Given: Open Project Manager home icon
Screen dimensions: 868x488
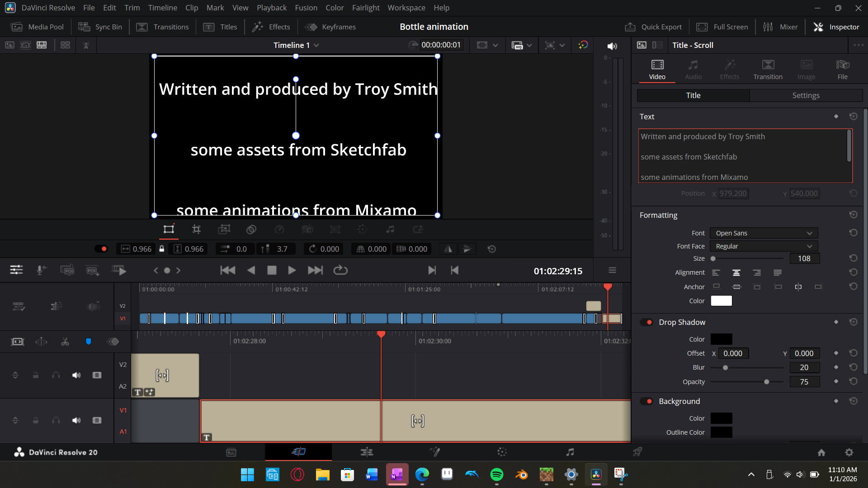Looking at the screenshot, I should click(x=821, y=452).
